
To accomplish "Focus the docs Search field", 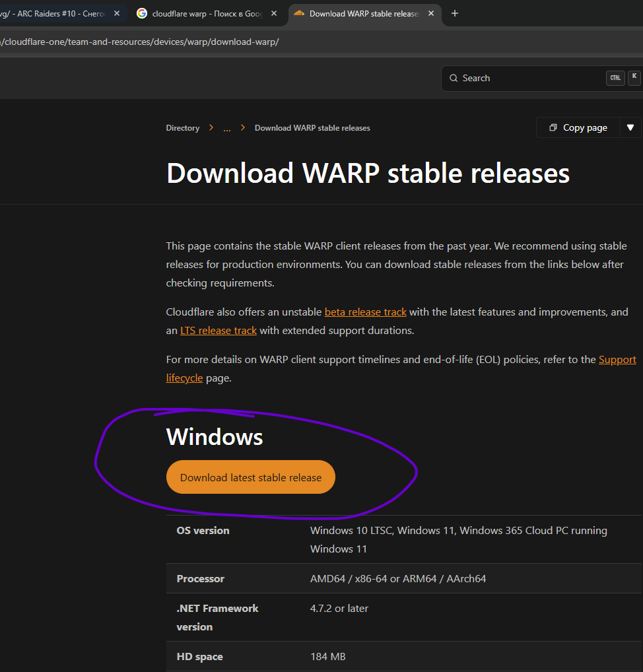I will point(542,79).
